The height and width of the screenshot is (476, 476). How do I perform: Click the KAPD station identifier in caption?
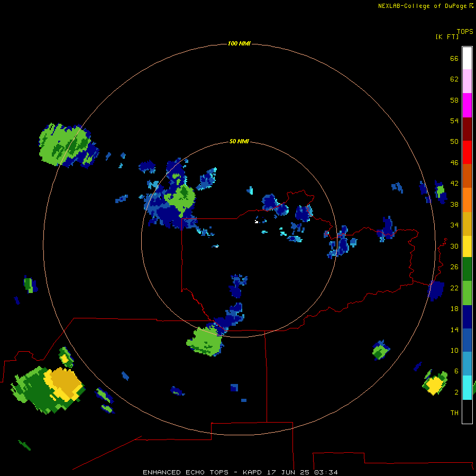tap(252, 472)
